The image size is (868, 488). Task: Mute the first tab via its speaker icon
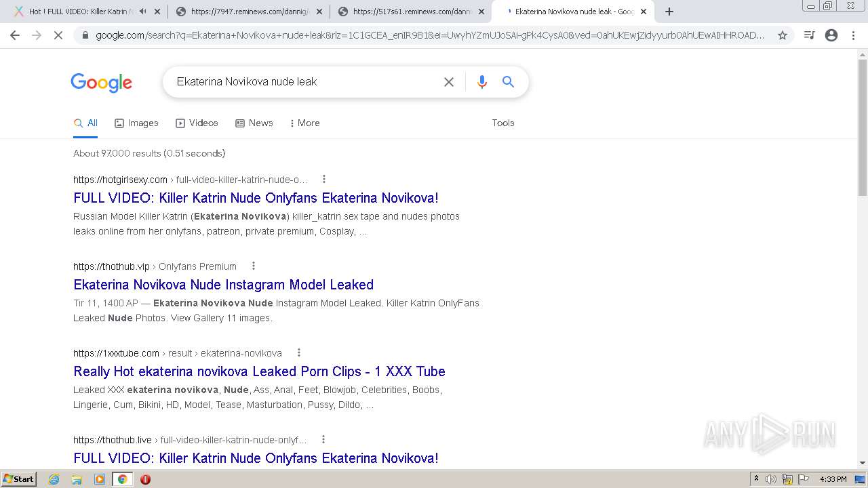tap(142, 12)
